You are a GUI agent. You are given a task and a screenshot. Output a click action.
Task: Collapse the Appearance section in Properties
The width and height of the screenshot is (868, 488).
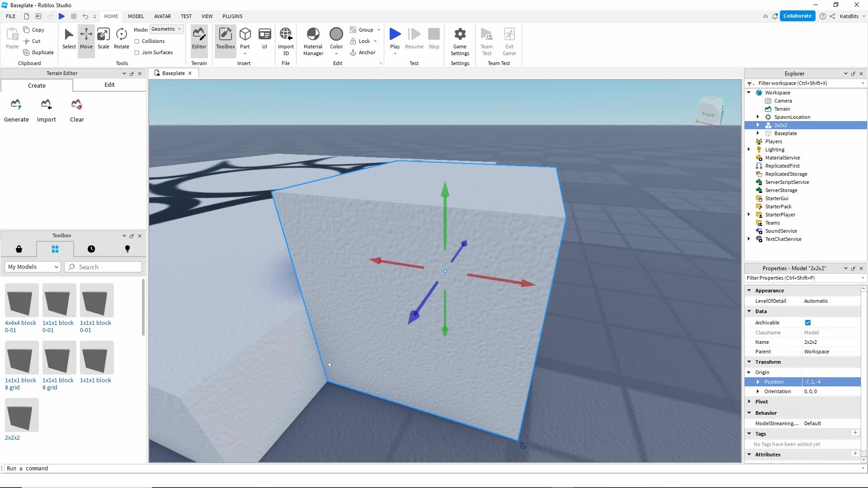tap(750, 290)
